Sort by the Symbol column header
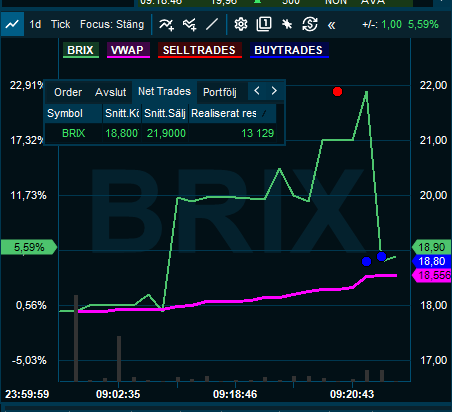This screenshot has height=412, width=452. click(x=73, y=114)
